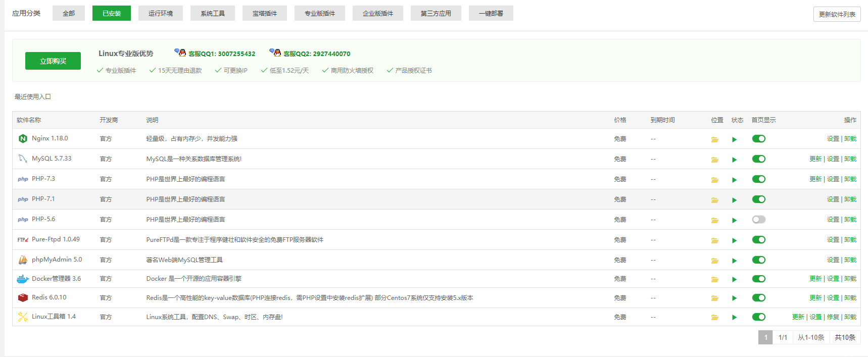Click the status play icon for PHP-5.6
The height and width of the screenshot is (357, 868).
pos(734,220)
